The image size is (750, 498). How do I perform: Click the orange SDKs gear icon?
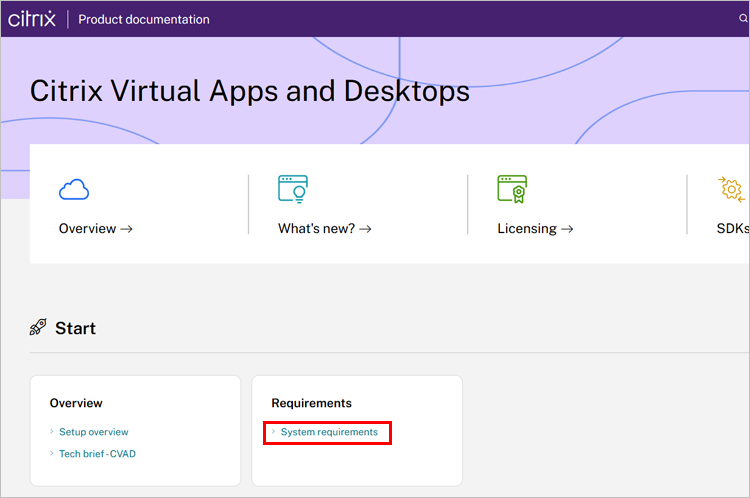click(x=731, y=189)
